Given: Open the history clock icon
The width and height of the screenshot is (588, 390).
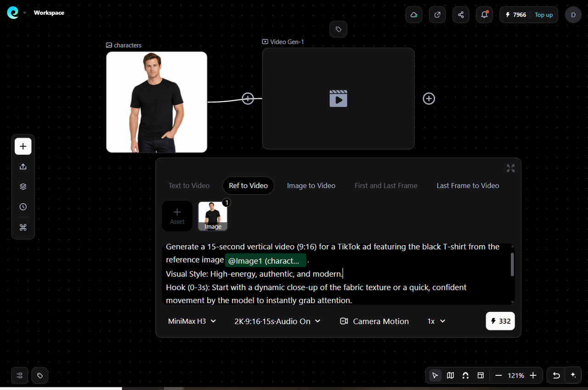Looking at the screenshot, I should coord(23,207).
